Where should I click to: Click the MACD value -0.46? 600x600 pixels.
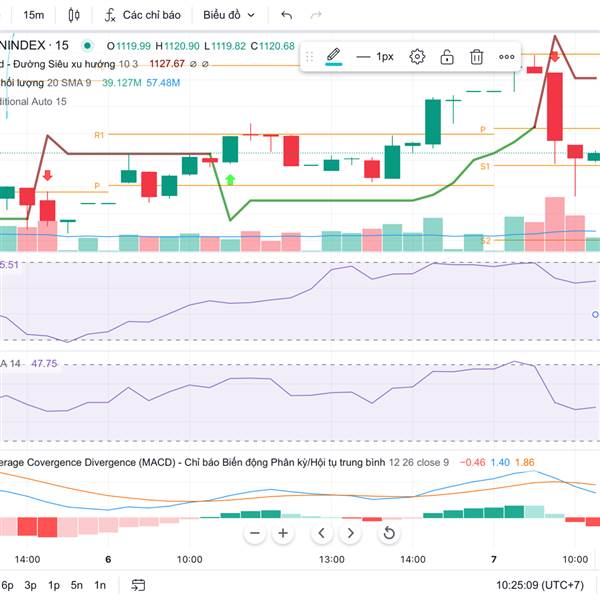473,462
